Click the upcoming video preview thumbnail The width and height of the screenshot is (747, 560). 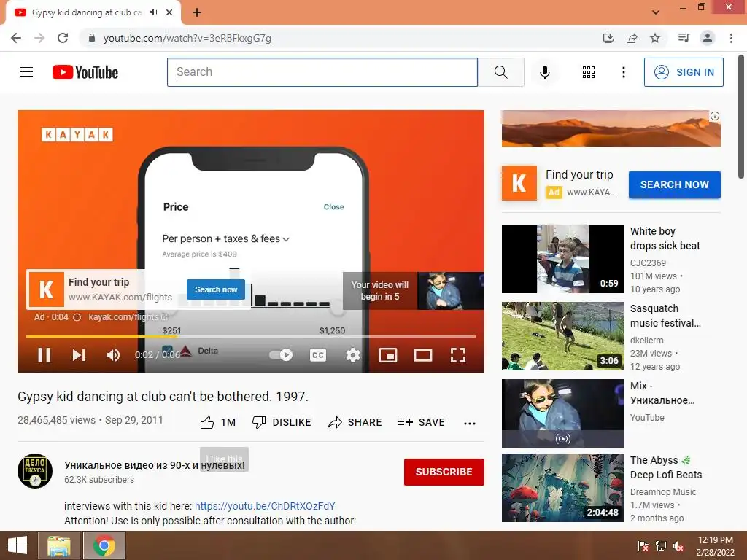coord(450,291)
